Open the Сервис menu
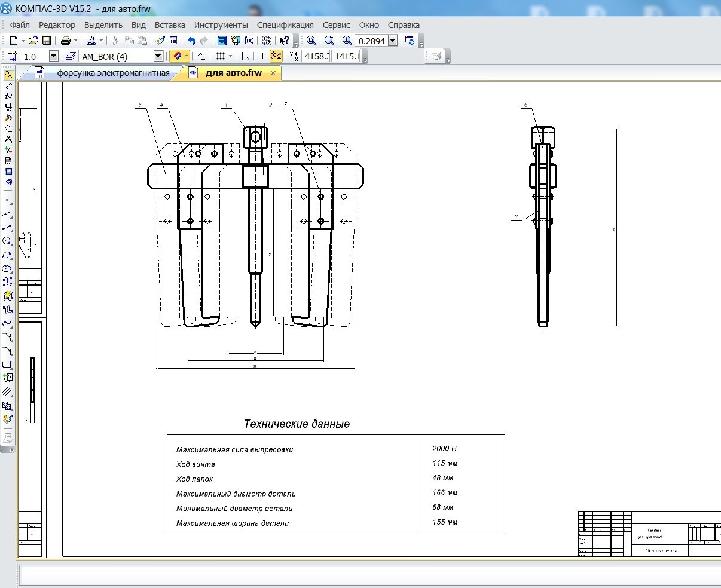721x588 pixels. point(337,25)
